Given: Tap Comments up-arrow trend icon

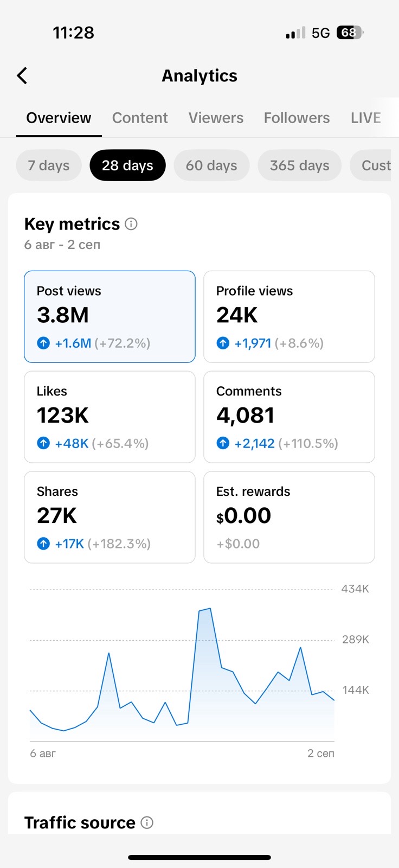Looking at the screenshot, I should pyautogui.click(x=223, y=443).
